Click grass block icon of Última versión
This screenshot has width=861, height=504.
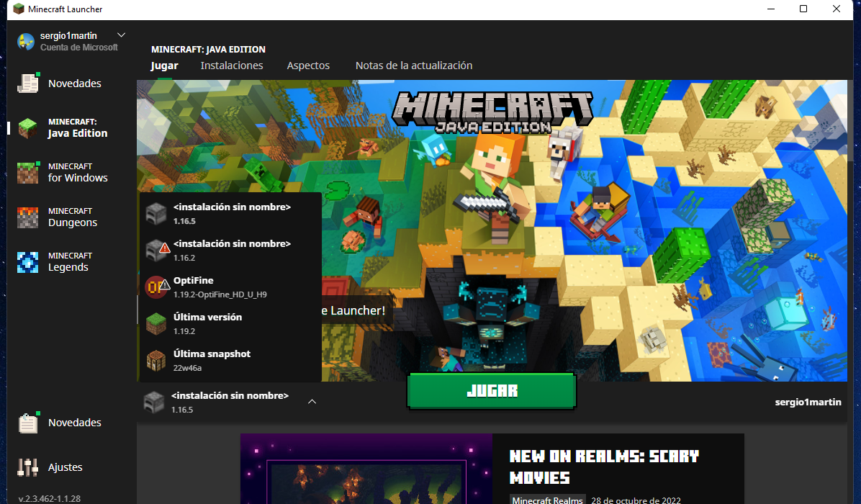click(x=156, y=324)
